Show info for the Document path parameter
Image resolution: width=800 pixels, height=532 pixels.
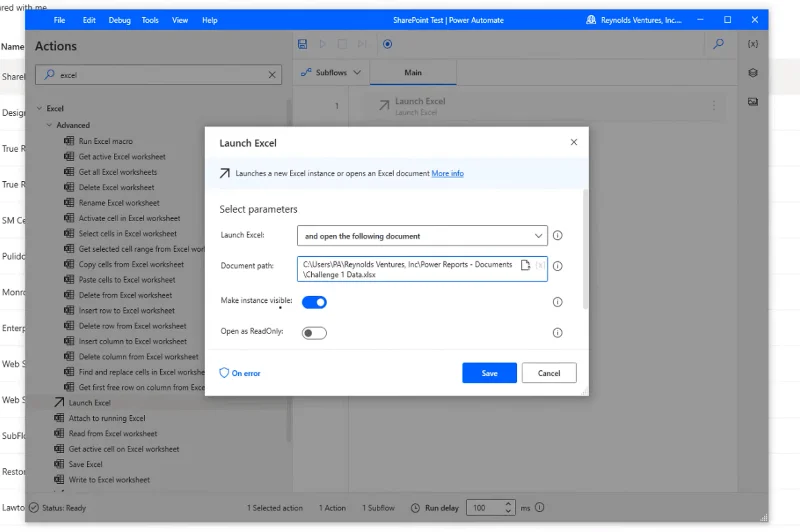558,266
